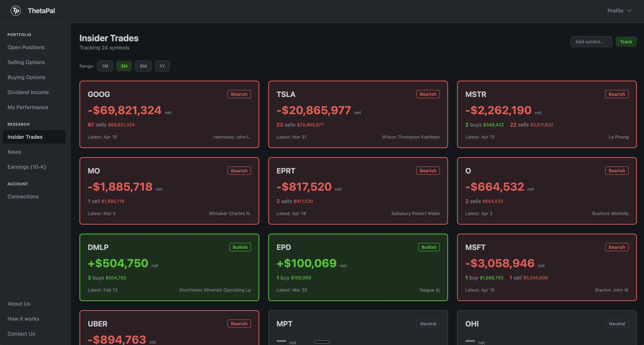The height and width of the screenshot is (345, 644).
Task: Click the Bearish badge on TSLA
Action: pos(428,94)
